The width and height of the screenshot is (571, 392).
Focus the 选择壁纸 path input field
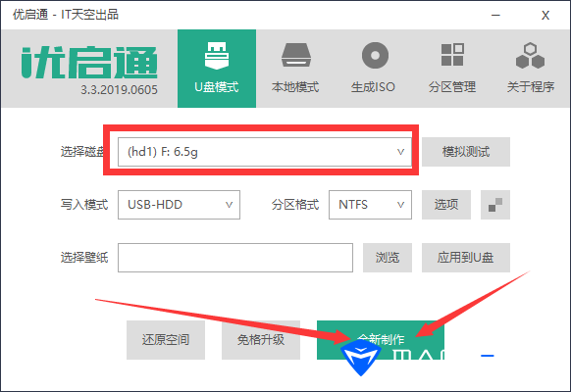point(235,258)
